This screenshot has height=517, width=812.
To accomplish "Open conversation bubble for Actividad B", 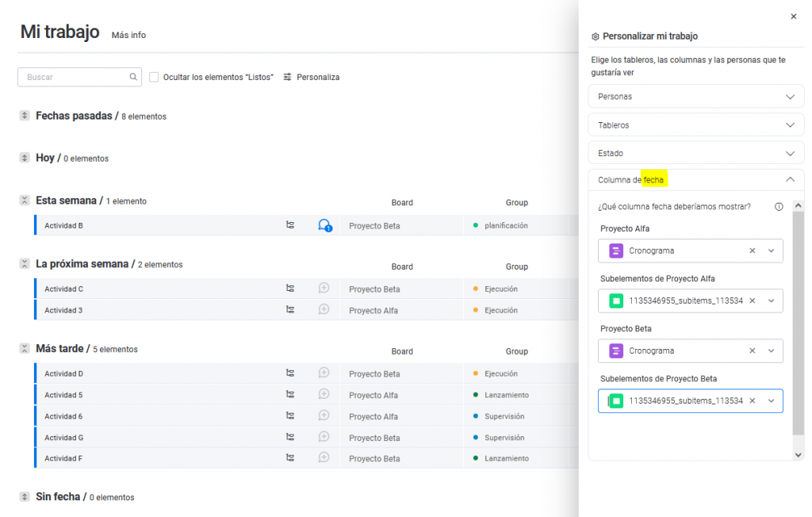I will pyautogui.click(x=324, y=226).
